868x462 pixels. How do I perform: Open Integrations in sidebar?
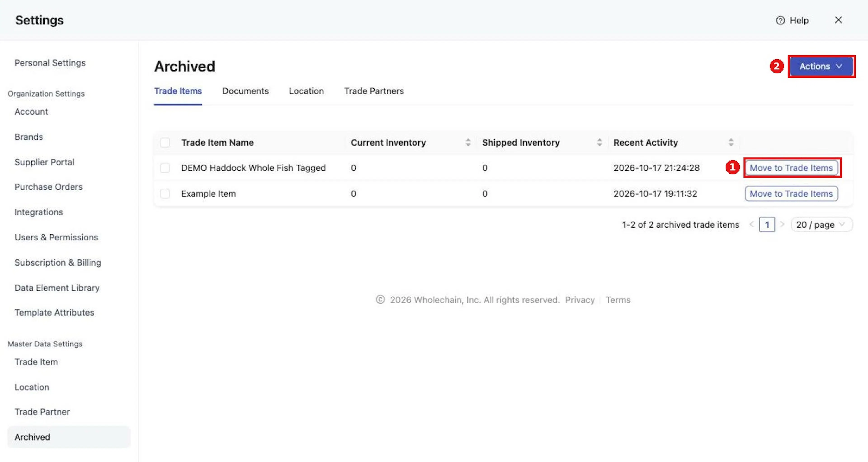[x=38, y=212]
